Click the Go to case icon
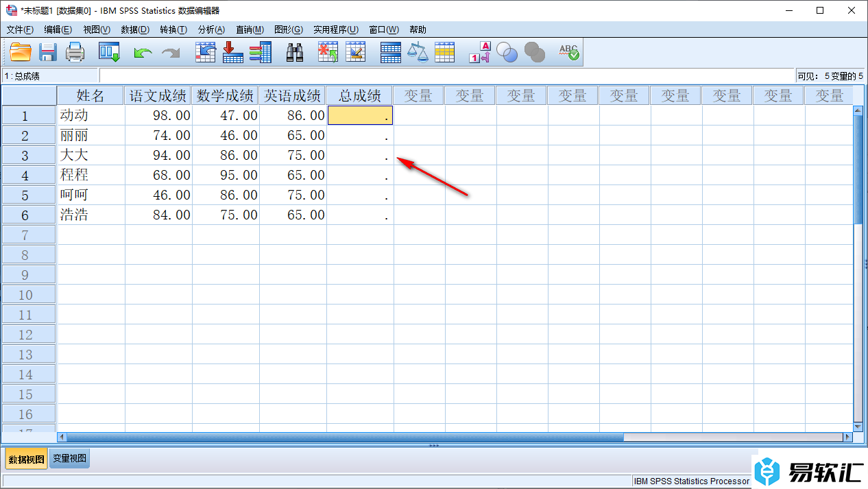This screenshot has width=868, height=489. coord(206,52)
